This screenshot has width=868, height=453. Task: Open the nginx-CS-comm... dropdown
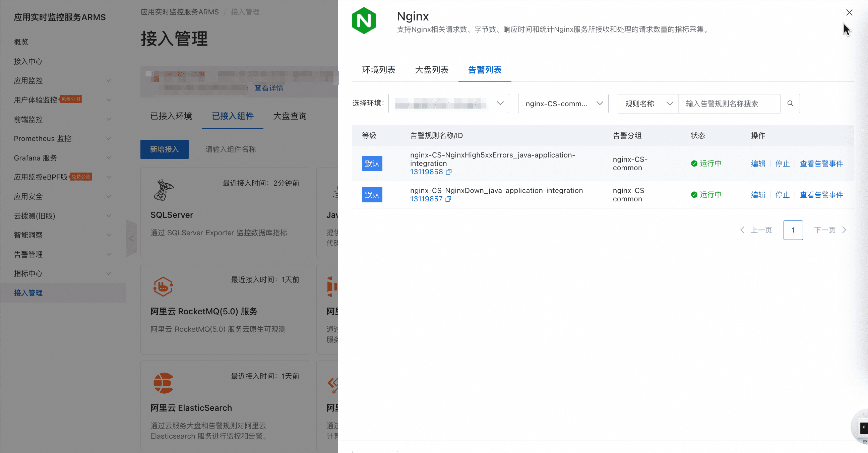[x=563, y=104]
